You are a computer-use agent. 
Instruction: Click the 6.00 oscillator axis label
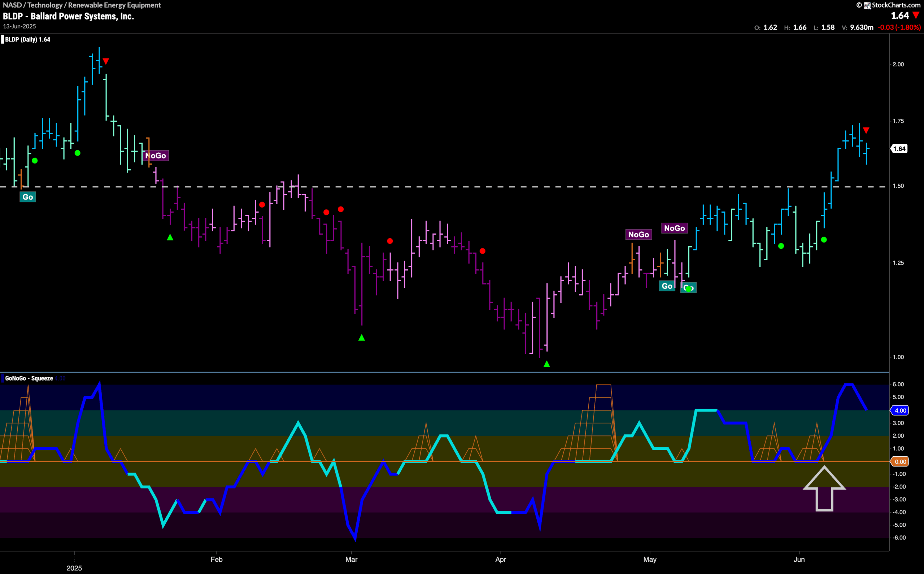coord(898,384)
